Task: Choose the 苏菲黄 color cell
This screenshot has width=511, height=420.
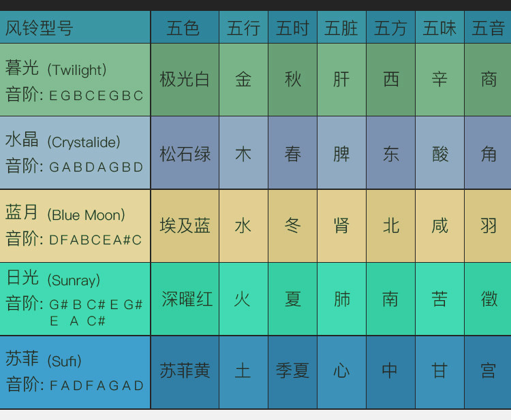Action: tap(185, 370)
